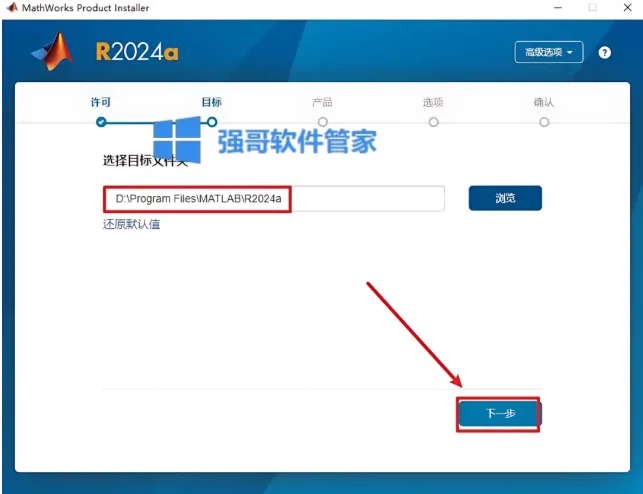The height and width of the screenshot is (494, 643).
Task: Click the R2024a release text
Action: pos(137,52)
